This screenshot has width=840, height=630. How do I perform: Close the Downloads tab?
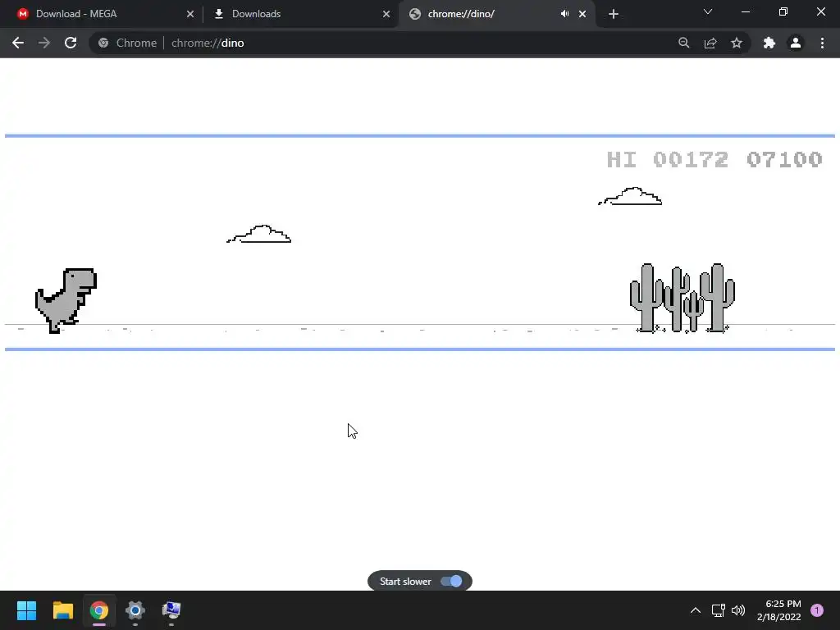(386, 14)
